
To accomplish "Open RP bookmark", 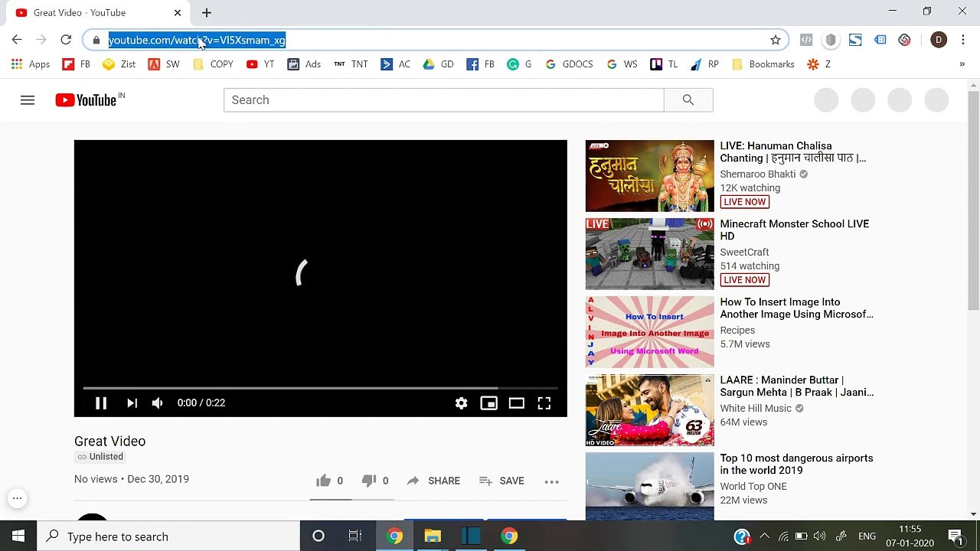I will [x=704, y=64].
